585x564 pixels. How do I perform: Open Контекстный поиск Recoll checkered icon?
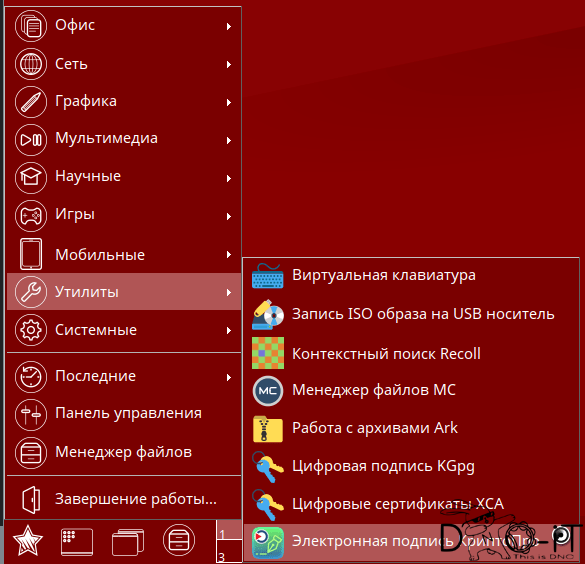click(268, 353)
